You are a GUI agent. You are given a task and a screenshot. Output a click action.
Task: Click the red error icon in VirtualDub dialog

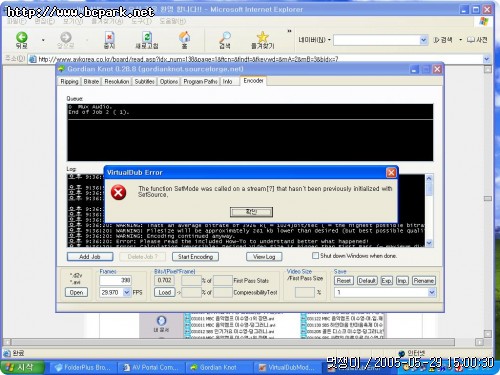click(x=118, y=192)
